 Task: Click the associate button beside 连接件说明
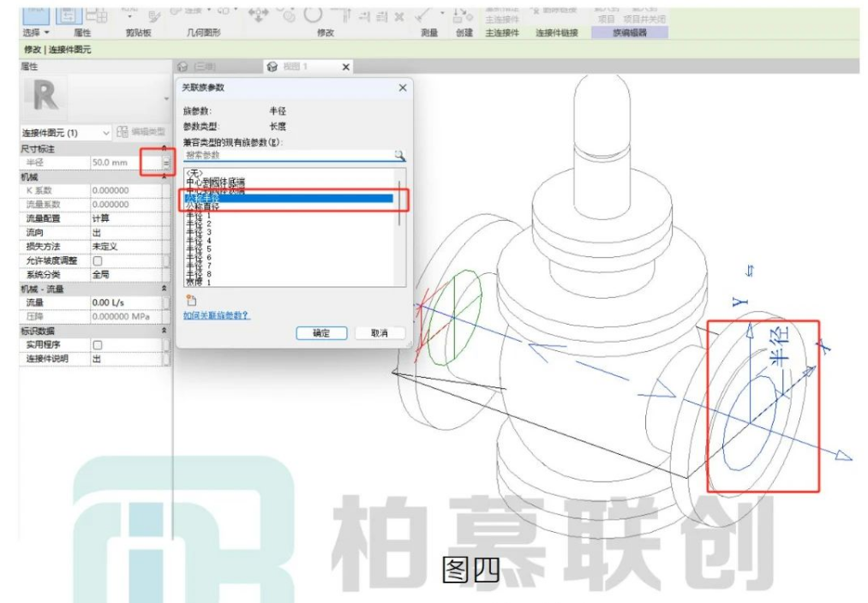(x=166, y=359)
